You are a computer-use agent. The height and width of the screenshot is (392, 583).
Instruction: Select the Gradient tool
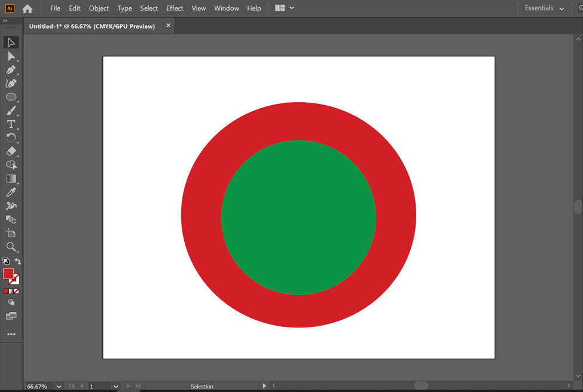11,179
